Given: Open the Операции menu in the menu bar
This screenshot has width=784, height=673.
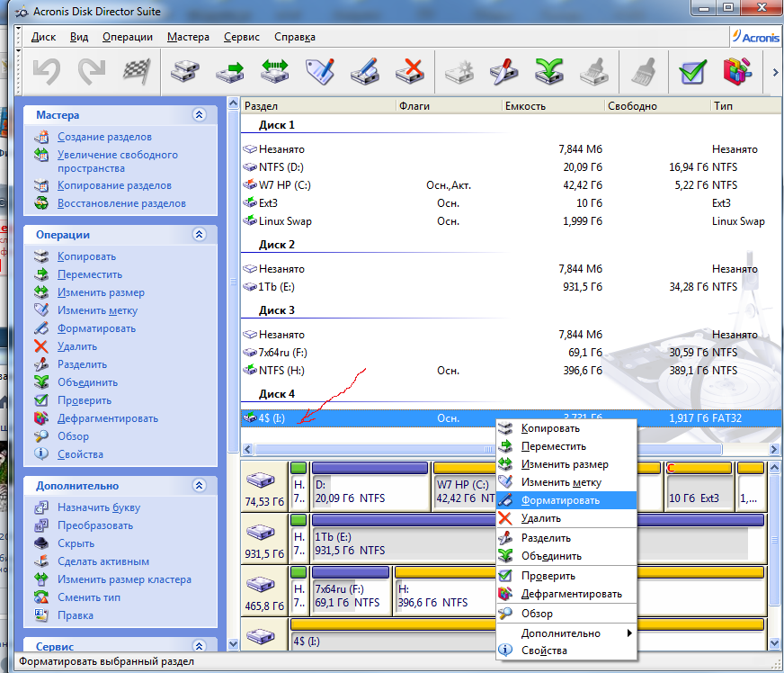Looking at the screenshot, I should 128,37.
